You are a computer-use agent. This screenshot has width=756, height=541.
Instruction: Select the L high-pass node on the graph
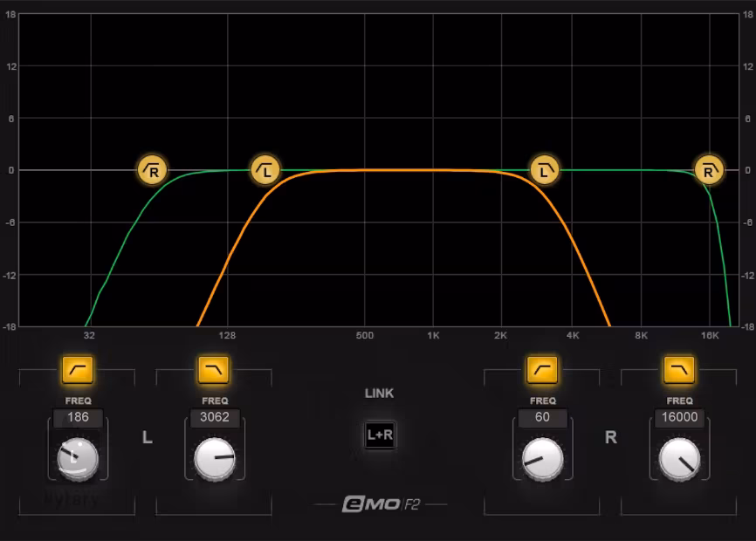(265, 170)
